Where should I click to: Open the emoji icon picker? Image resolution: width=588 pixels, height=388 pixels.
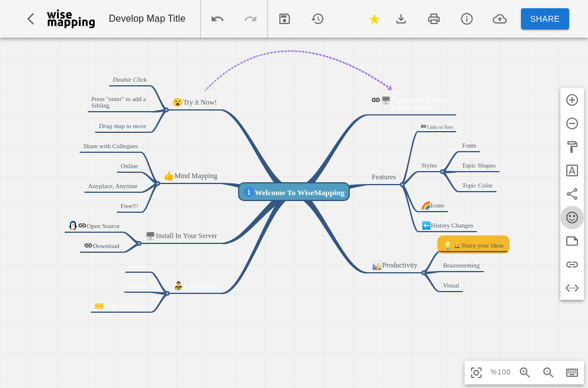tap(572, 218)
